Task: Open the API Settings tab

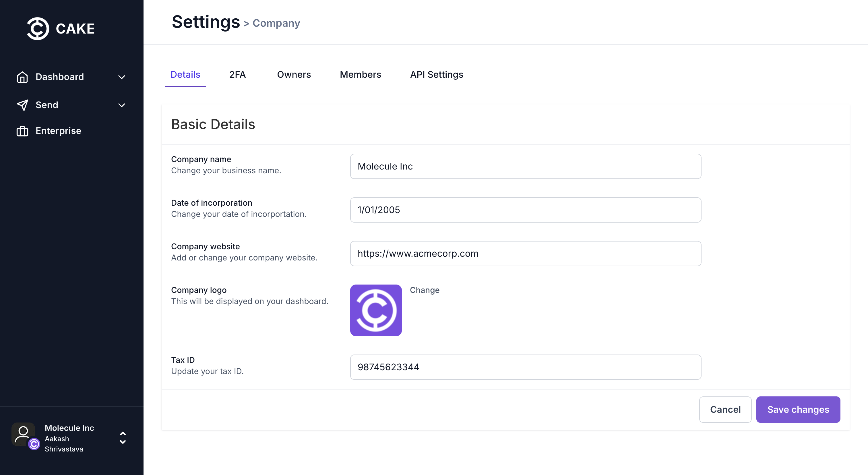Action: coord(436,74)
